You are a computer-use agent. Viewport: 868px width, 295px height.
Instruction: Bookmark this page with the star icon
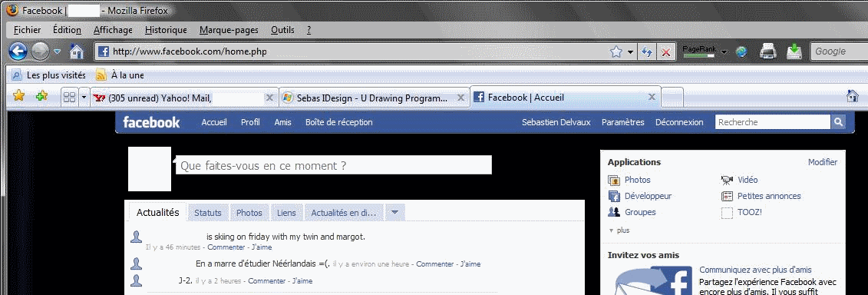(616, 52)
